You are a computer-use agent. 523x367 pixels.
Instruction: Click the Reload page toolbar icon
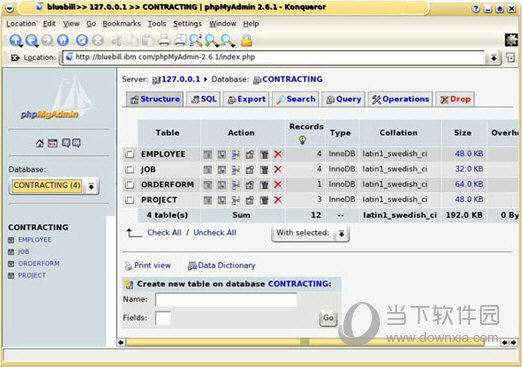[x=82, y=40]
